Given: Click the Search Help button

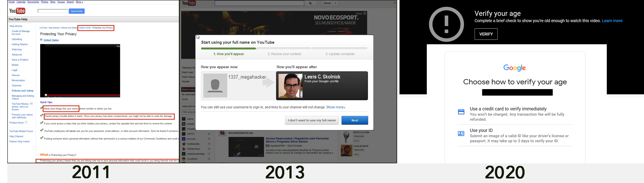Looking at the screenshot, I should tap(77, 11).
